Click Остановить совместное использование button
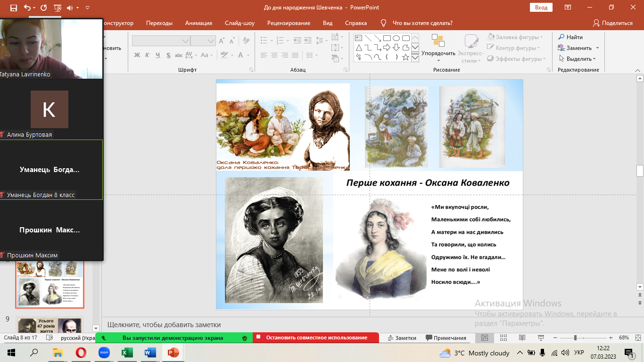Image resolution: width=644 pixels, height=362 pixels. 316,338
